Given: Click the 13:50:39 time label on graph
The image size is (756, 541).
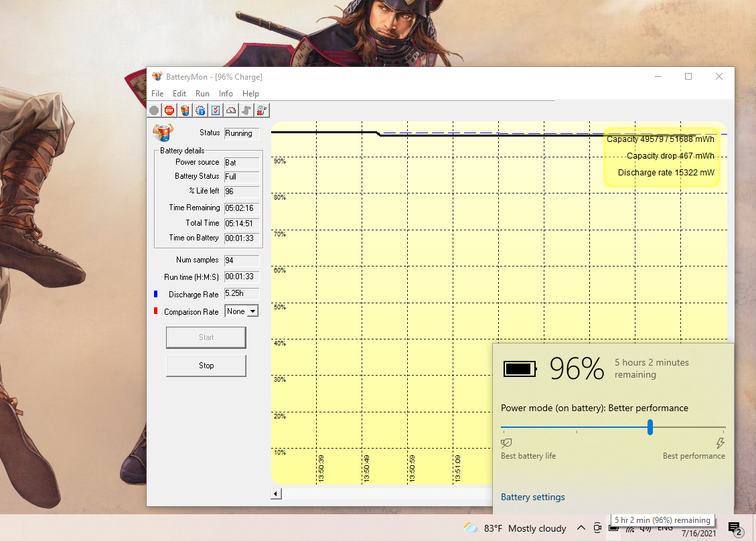Looking at the screenshot, I should (x=321, y=468).
